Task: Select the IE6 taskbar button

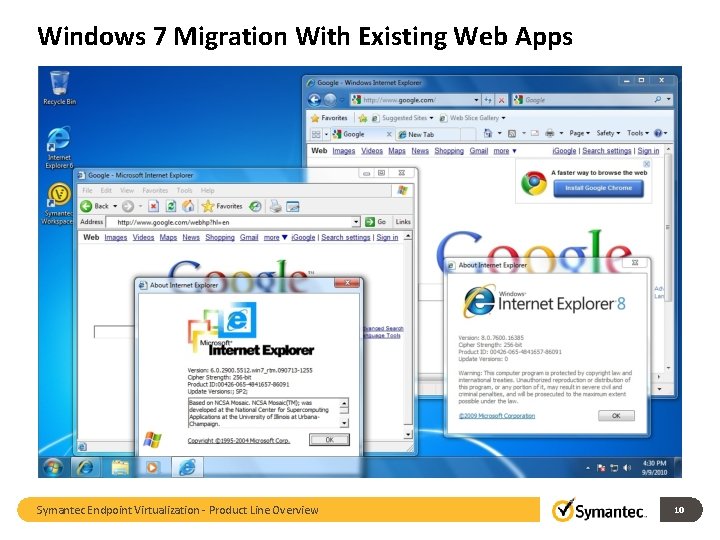Action: (x=187, y=467)
